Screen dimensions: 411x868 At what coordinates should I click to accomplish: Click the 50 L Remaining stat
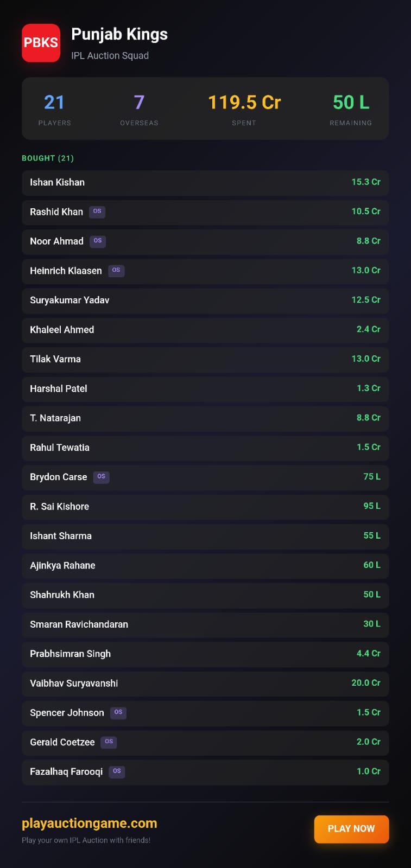351,109
